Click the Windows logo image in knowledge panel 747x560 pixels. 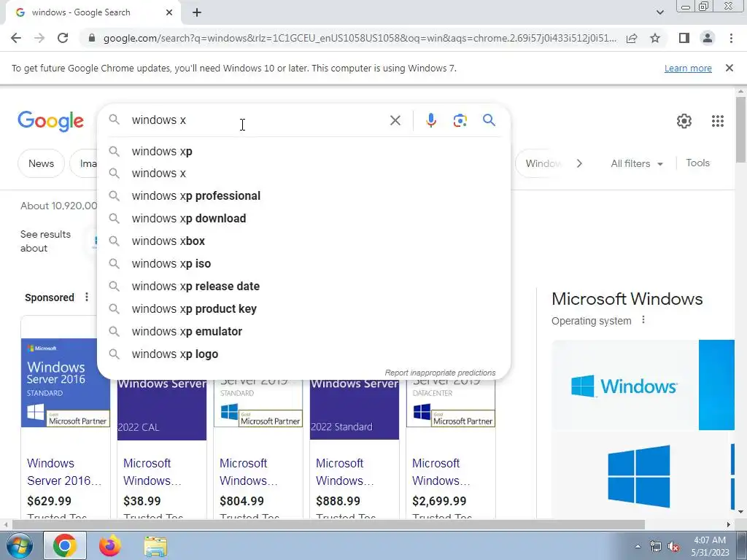point(624,385)
